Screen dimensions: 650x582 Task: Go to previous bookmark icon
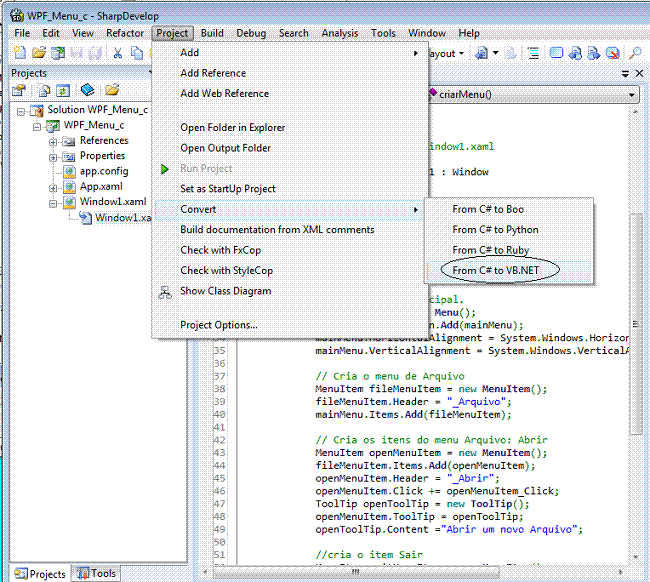pos(575,53)
